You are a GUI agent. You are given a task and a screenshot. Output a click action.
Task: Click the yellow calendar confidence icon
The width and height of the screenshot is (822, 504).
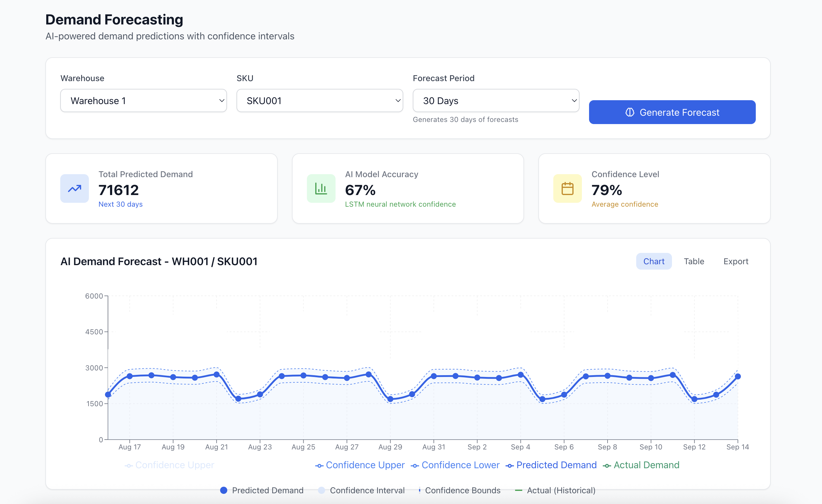coord(567,188)
